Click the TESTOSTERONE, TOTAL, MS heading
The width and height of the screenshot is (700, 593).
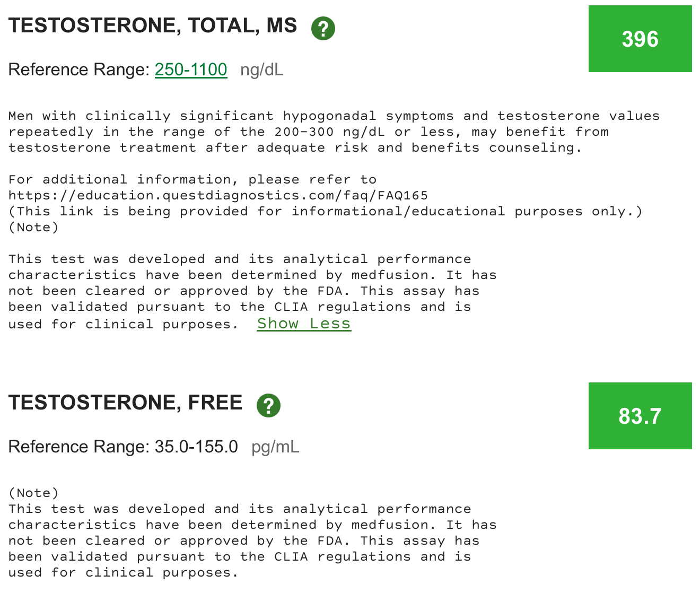153,26
